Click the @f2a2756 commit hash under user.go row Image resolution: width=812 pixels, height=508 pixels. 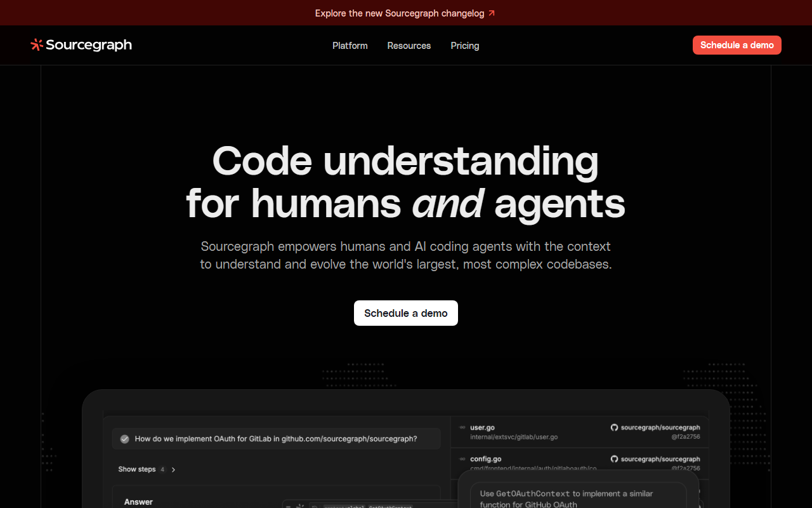(686, 437)
